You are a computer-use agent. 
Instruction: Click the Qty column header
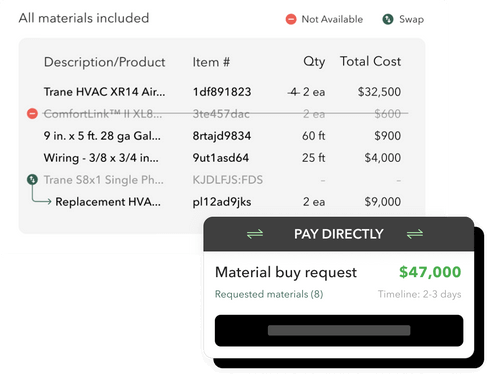314,62
